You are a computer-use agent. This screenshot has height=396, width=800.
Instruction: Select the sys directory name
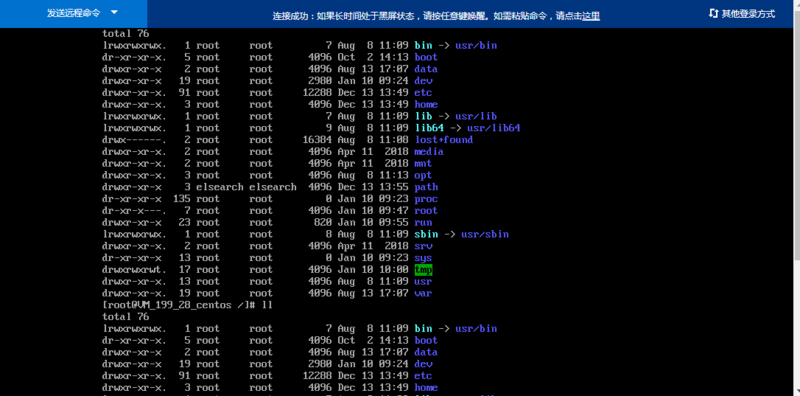click(423, 258)
